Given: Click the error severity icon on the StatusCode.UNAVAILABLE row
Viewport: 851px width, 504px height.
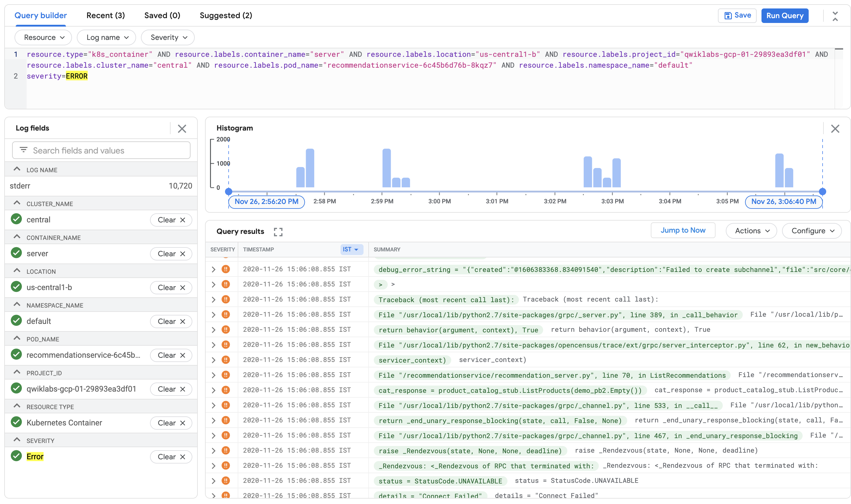Looking at the screenshot, I should (226, 480).
